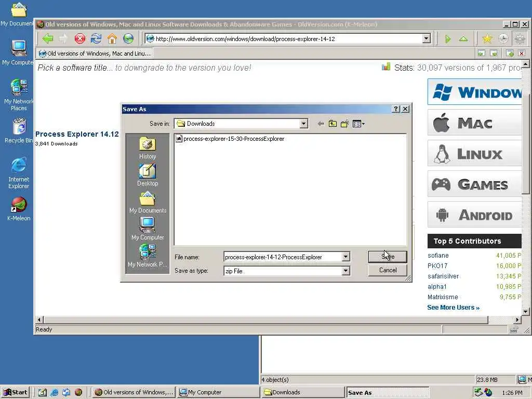The width and height of the screenshot is (532, 399).
Task: Switch to next tab icon
Action: pos(494,54)
